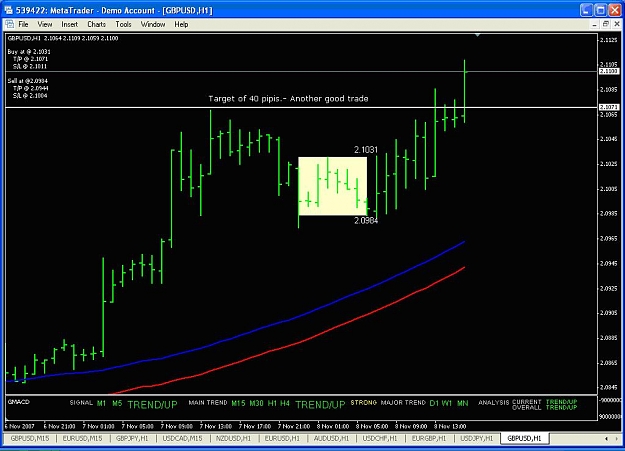Switch to the NZDUSD,H1 chart tab
This screenshot has width=625, height=451.
coord(233,438)
